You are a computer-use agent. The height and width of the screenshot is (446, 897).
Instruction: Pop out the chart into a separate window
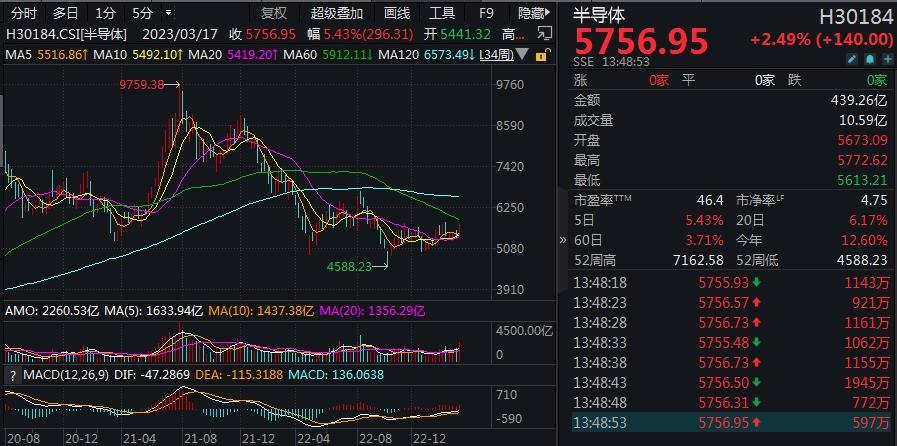click(x=546, y=34)
